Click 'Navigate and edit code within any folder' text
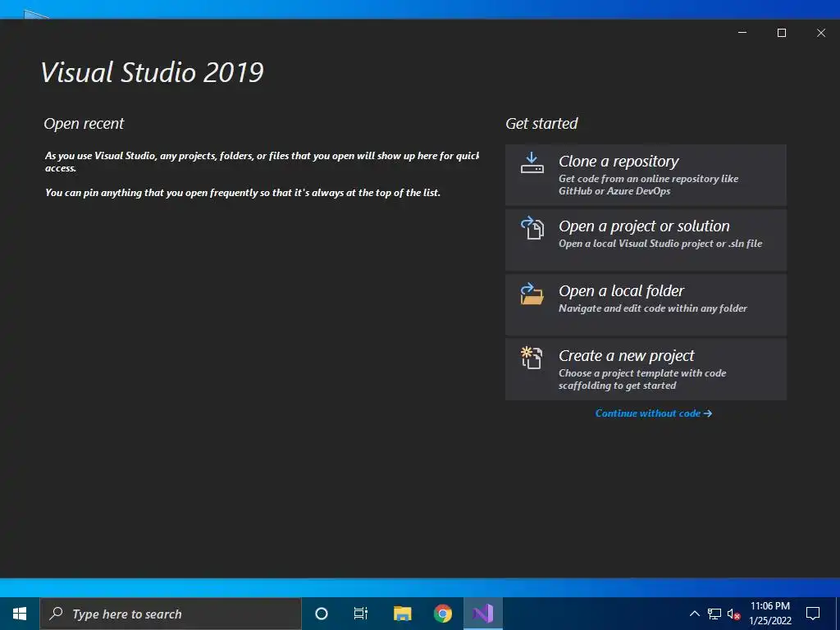Image resolution: width=840 pixels, height=630 pixels. pyautogui.click(x=652, y=308)
